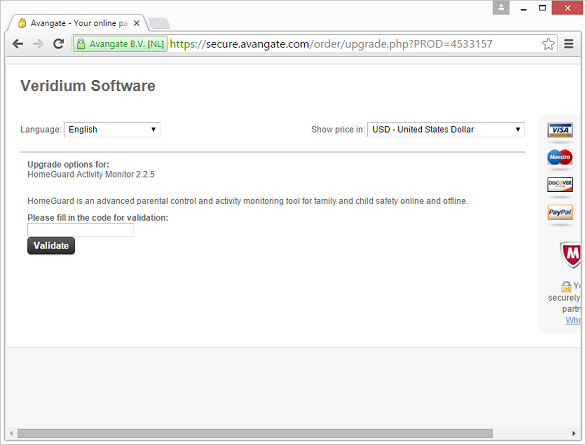Image resolution: width=586 pixels, height=445 pixels.
Task: Open a new tab
Action: (159, 23)
